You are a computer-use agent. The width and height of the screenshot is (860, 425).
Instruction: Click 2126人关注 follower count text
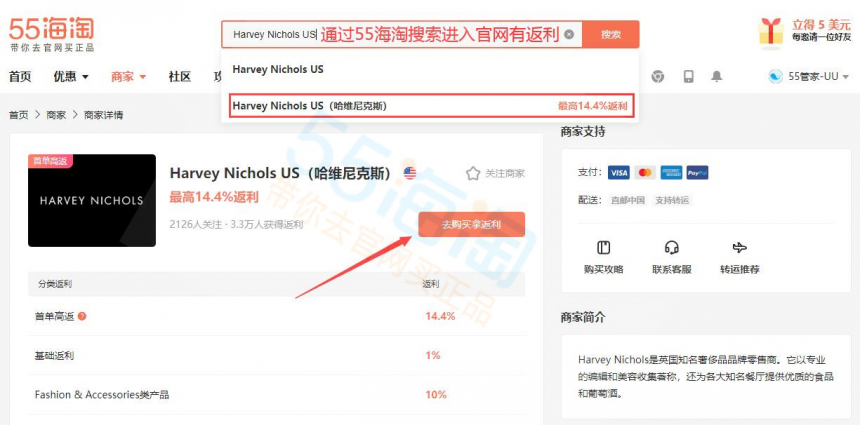196,225
